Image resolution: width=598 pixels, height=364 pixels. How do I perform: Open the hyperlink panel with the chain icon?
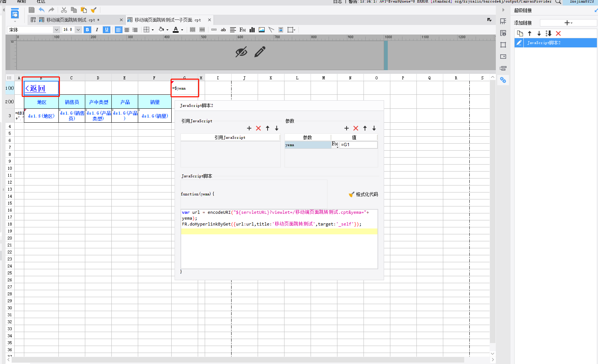coord(503,80)
